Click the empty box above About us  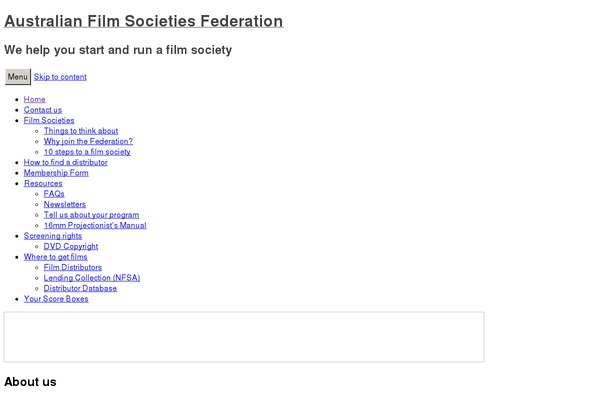point(244,337)
